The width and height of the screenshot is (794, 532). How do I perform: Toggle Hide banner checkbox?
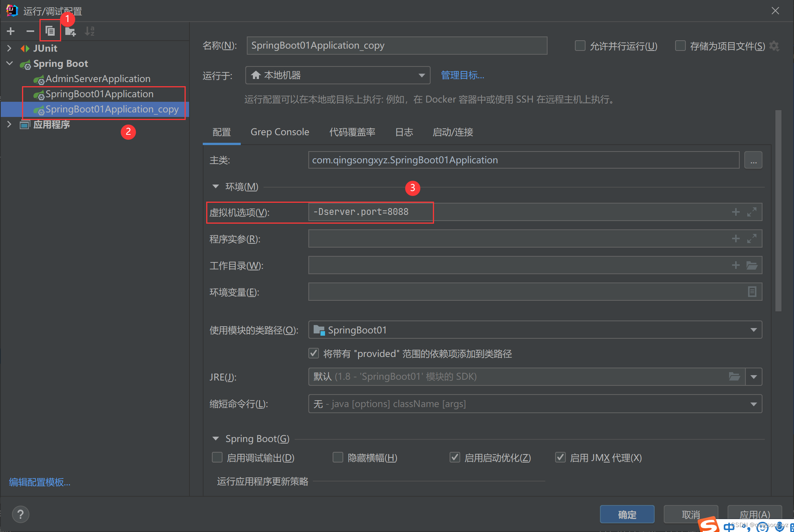(x=338, y=458)
